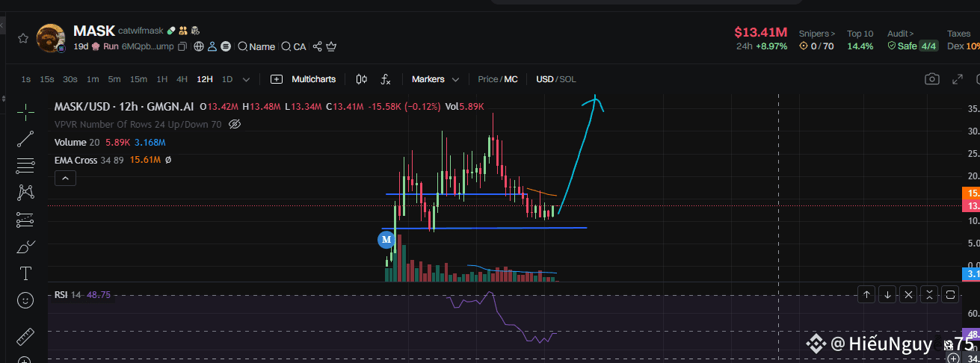The height and width of the screenshot is (363, 980).
Task: Select the crosshair cursor tool
Action: click(x=25, y=112)
